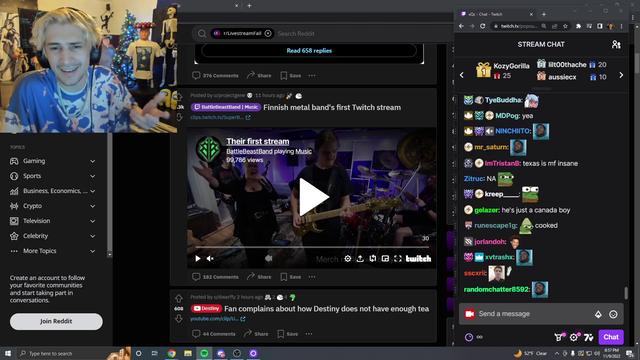The height and width of the screenshot is (360, 640).
Task: Play the Twitch clip from control bar
Action: [x=198, y=258]
